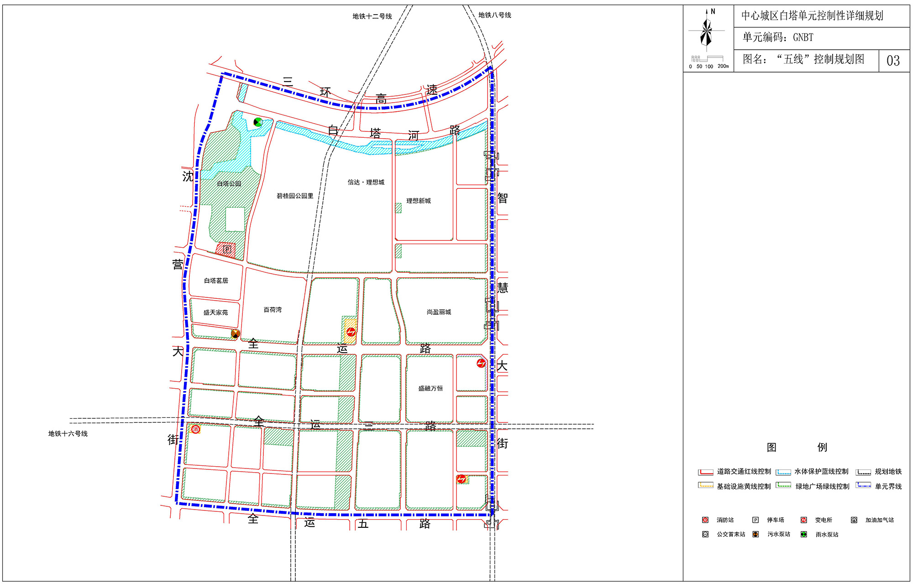Click the rainwater pump station legend icon
The width and height of the screenshot is (913, 588).
[803, 534]
